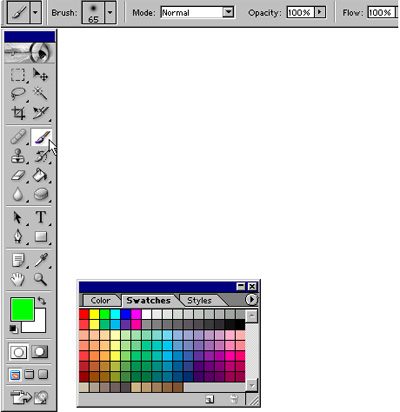Select the Hand tool
Viewport: 400px width, 412px height.
click(18, 279)
